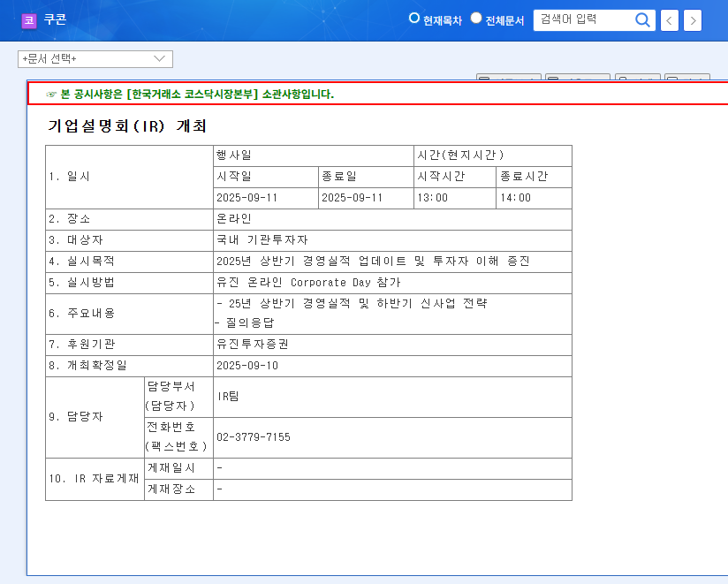Click the leftmost document toolbar icon above the notice

click(x=508, y=80)
